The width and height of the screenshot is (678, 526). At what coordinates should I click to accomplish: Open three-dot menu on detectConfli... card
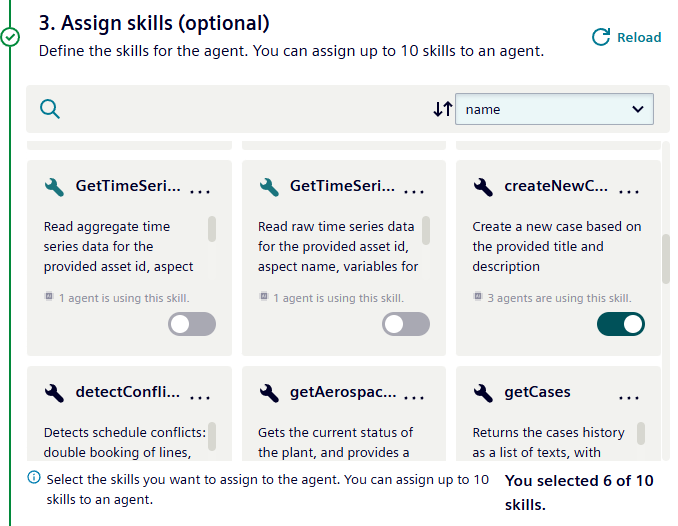pyautogui.click(x=200, y=397)
